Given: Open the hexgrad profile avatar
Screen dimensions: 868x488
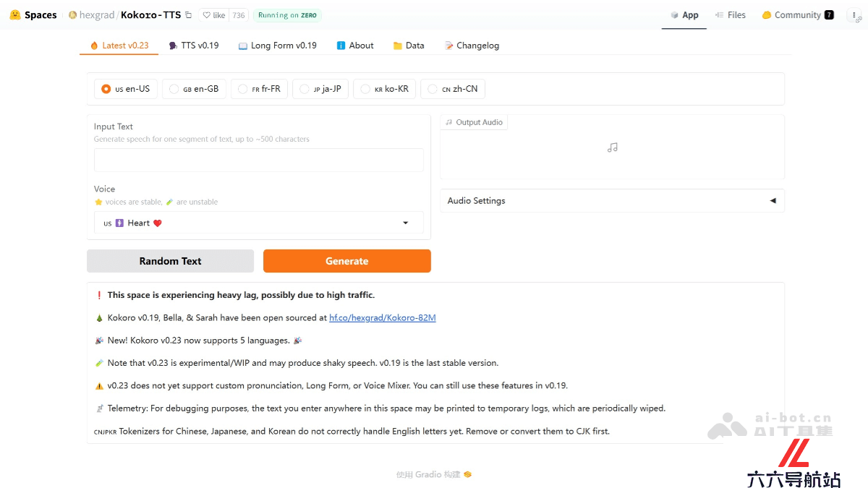Looking at the screenshot, I should (72, 15).
